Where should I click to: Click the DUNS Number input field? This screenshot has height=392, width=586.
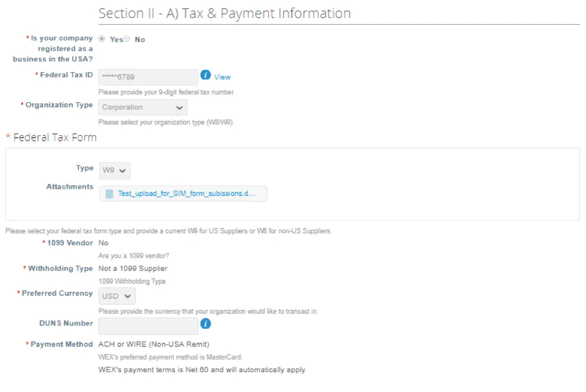[x=149, y=326]
